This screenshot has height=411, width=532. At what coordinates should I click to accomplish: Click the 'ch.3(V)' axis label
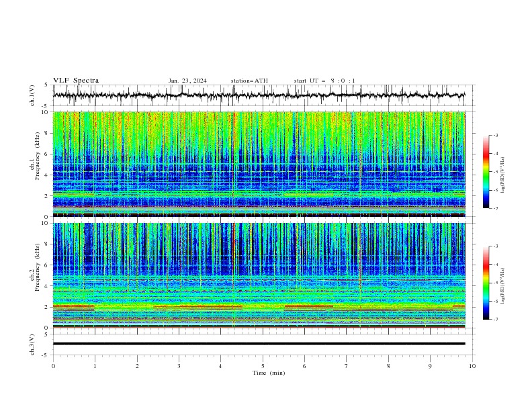pos(32,345)
